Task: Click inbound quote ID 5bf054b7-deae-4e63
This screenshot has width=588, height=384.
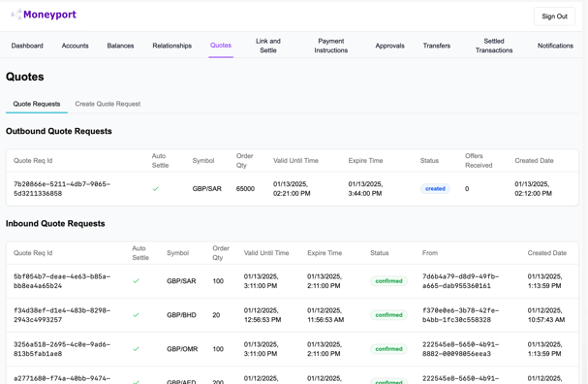Action: pyautogui.click(x=62, y=281)
